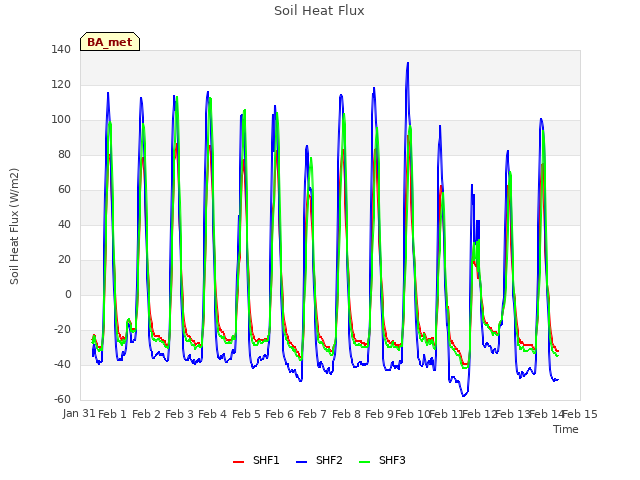This screenshot has height=480, width=640.
Task: Click the 60 y-axis tick label
Action: pos(64,190)
